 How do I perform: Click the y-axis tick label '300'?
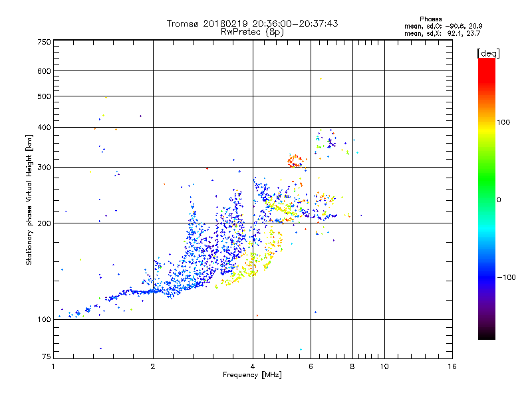click(45, 168)
